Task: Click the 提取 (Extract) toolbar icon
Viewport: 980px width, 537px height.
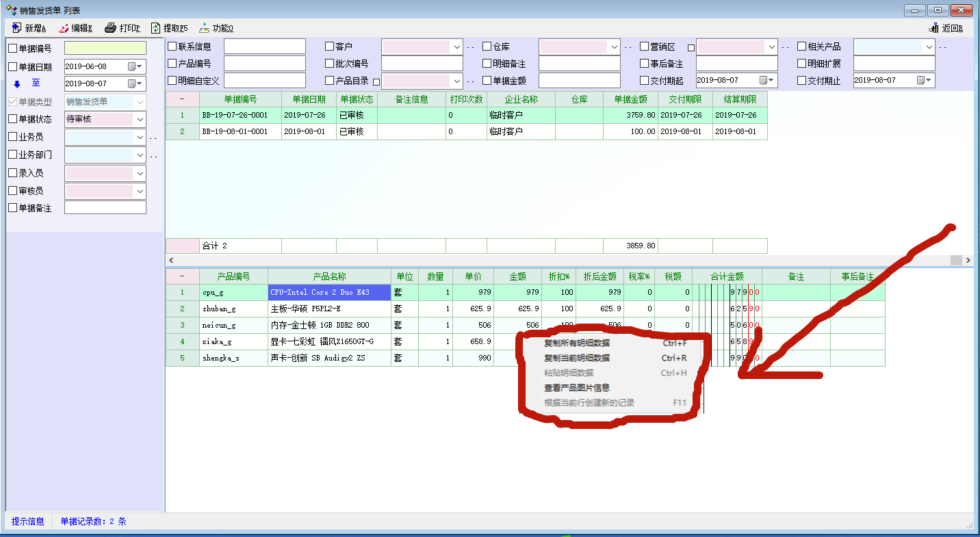Action: (155, 28)
